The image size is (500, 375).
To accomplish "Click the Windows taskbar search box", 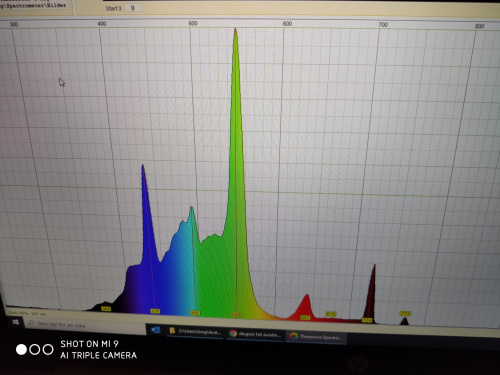I will click(x=85, y=325).
